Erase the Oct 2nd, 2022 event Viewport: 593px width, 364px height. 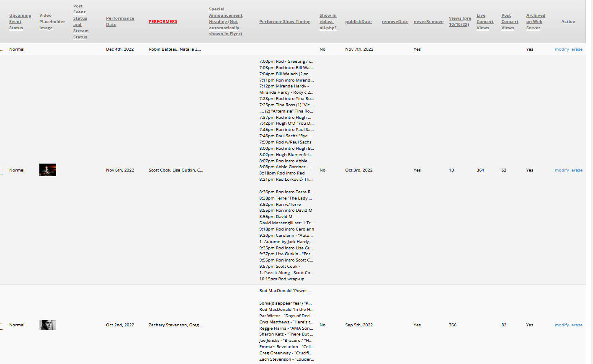[x=577, y=325]
